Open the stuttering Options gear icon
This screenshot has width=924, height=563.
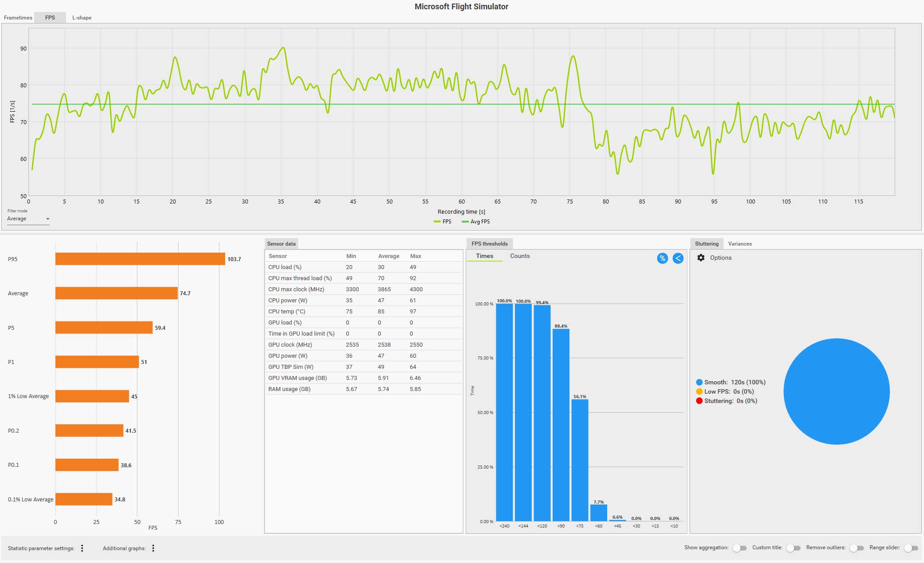pyautogui.click(x=701, y=258)
